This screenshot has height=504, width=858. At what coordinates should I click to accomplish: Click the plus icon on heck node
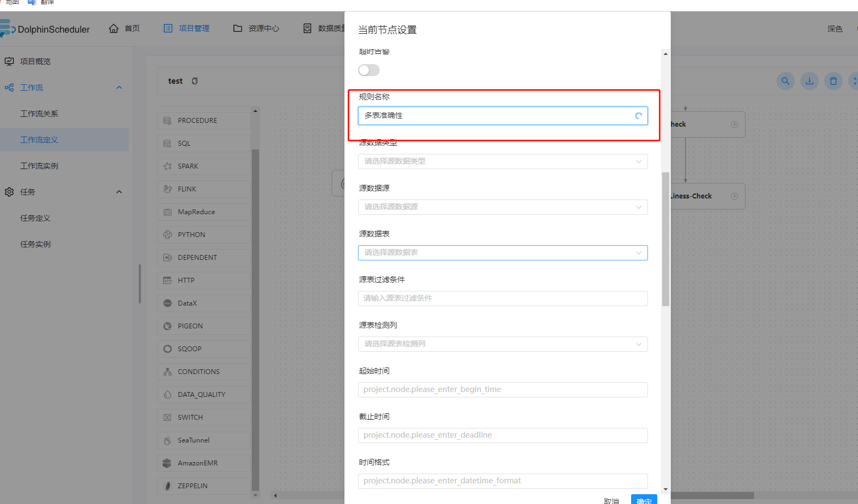pyautogui.click(x=734, y=125)
